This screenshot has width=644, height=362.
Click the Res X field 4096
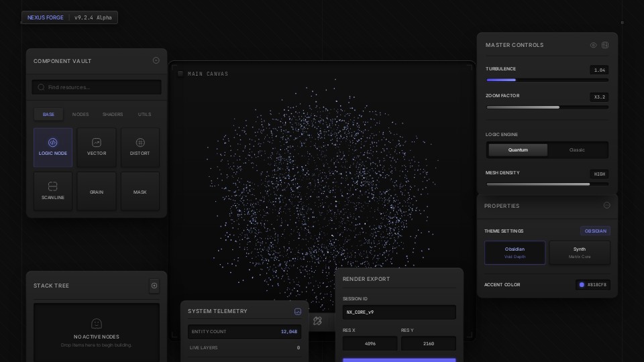pyautogui.click(x=370, y=343)
